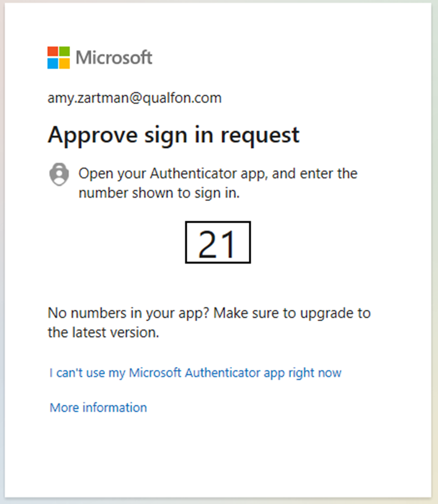Click the Approve sign in request heading
Image resolution: width=438 pixels, height=504 pixels.
click(x=174, y=135)
